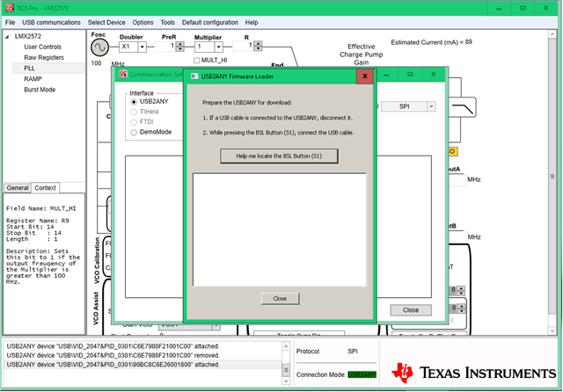
Task: Open the Help menu
Action: [252, 22]
